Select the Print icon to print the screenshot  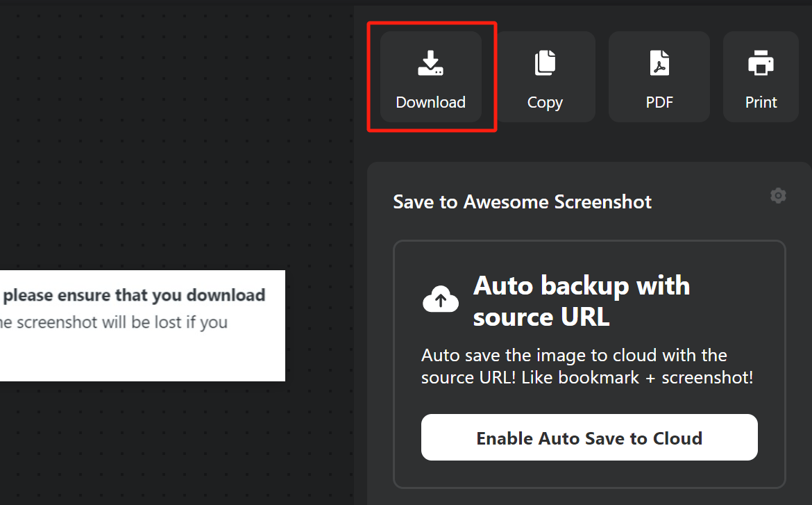[761, 62]
